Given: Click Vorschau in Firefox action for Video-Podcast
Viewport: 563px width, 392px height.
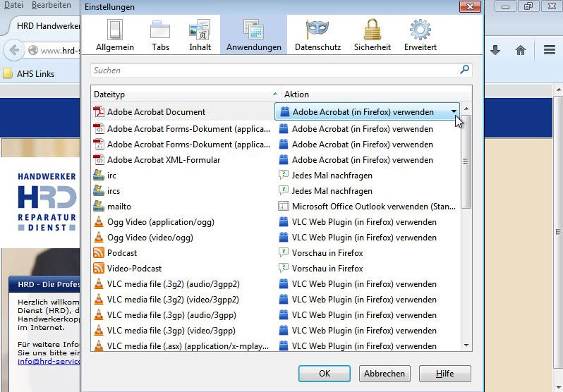Looking at the screenshot, I should tap(327, 268).
